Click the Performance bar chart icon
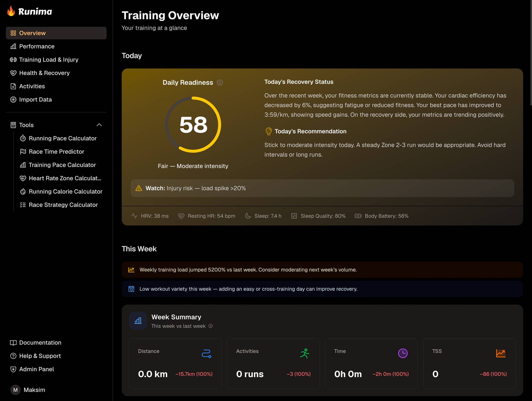532x401 pixels. coord(13,46)
